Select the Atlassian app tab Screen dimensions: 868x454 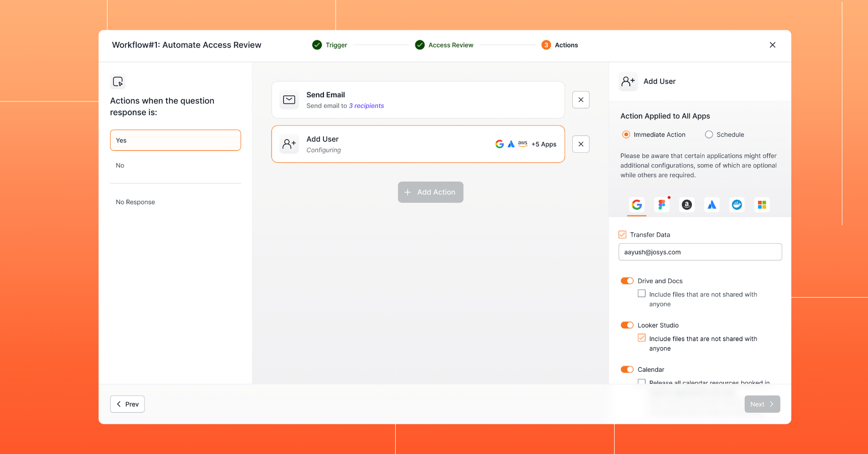point(712,205)
